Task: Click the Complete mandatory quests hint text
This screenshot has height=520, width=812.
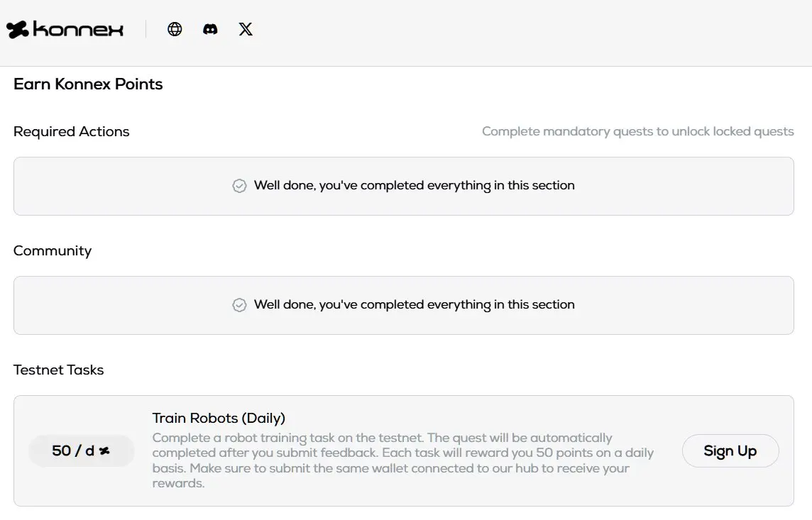Action: (x=637, y=132)
